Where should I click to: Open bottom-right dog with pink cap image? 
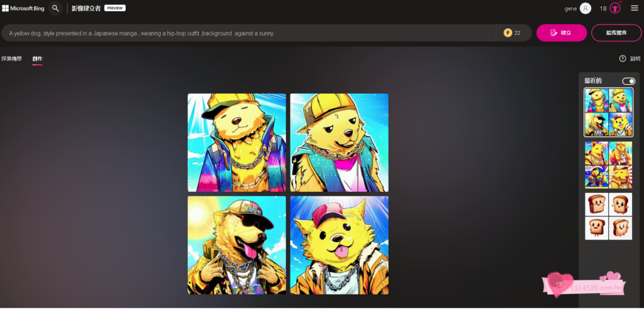click(339, 245)
